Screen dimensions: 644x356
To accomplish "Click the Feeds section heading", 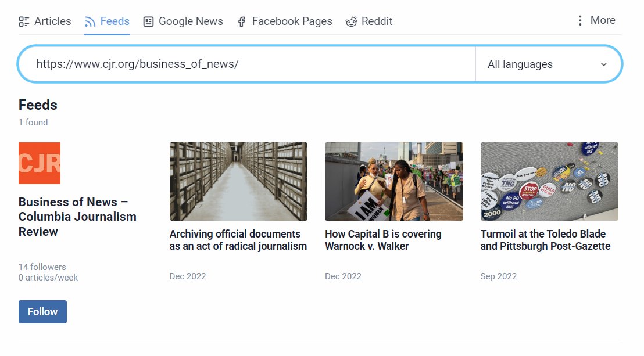I will tap(38, 105).
